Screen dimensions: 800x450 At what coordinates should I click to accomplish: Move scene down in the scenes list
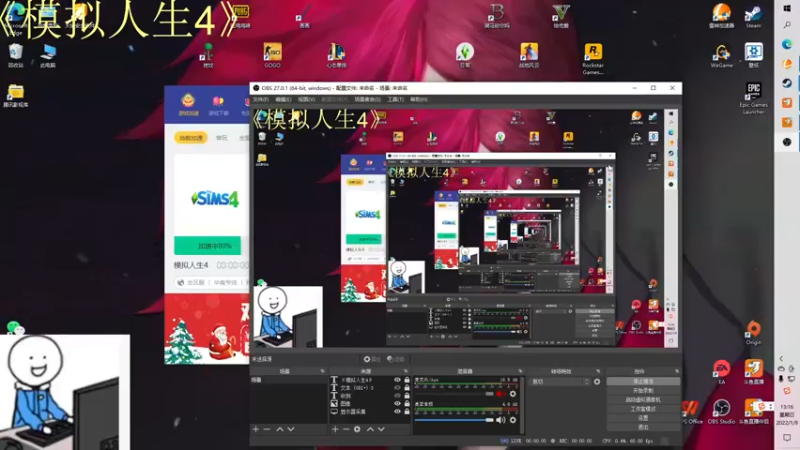click(291, 429)
